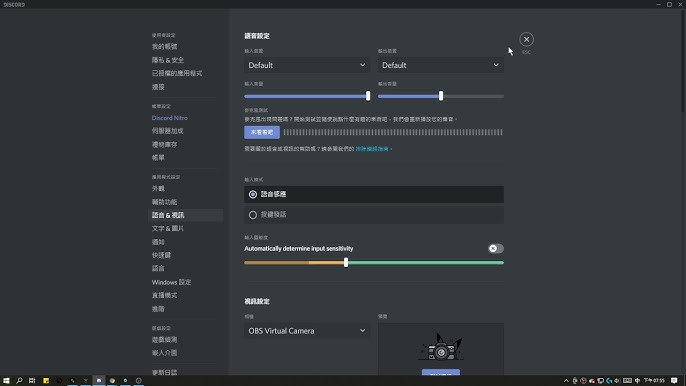Open 禮物庫存 gift inventory
Image resolution: width=686 pixels, height=386 pixels.
click(x=164, y=144)
